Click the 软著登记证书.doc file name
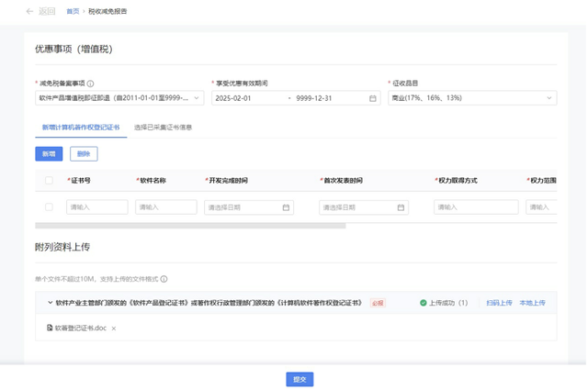The image size is (588, 390). coord(81,328)
